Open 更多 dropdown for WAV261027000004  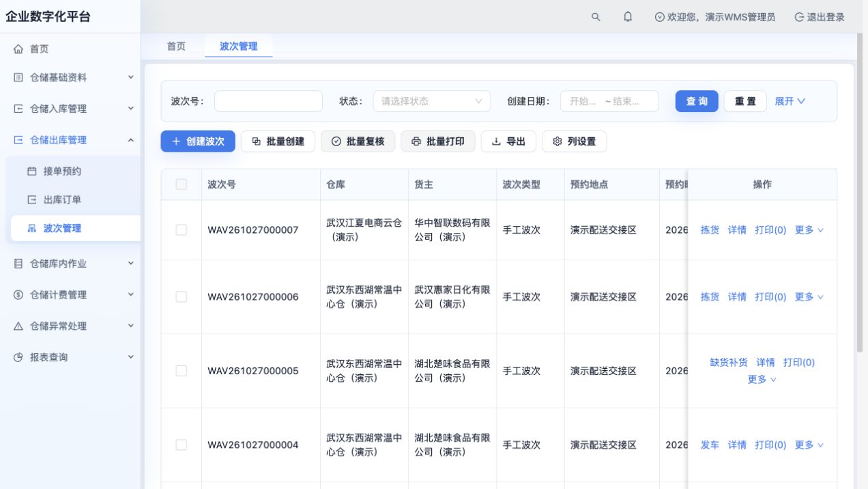click(809, 445)
